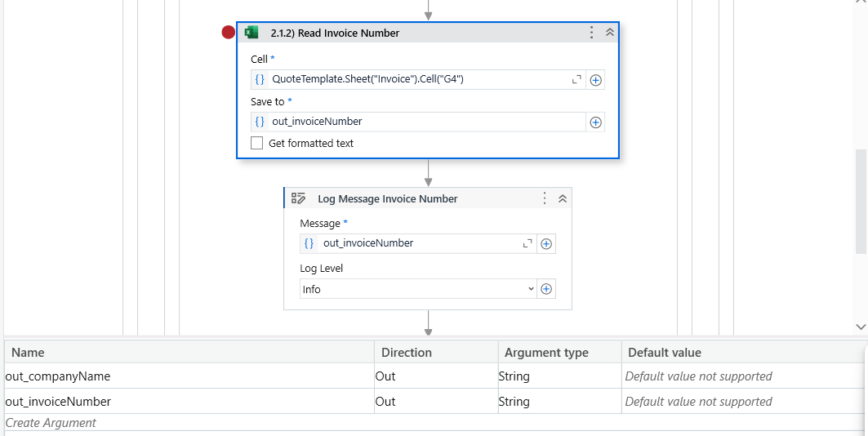Open expression editor for the Cell field
868x436 pixels.
pos(576,79)
